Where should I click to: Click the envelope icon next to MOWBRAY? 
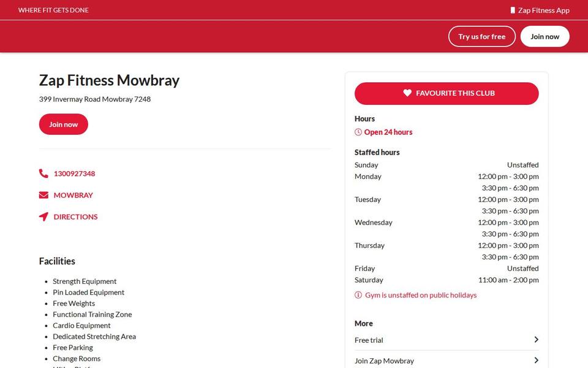[x=43, y=195]
